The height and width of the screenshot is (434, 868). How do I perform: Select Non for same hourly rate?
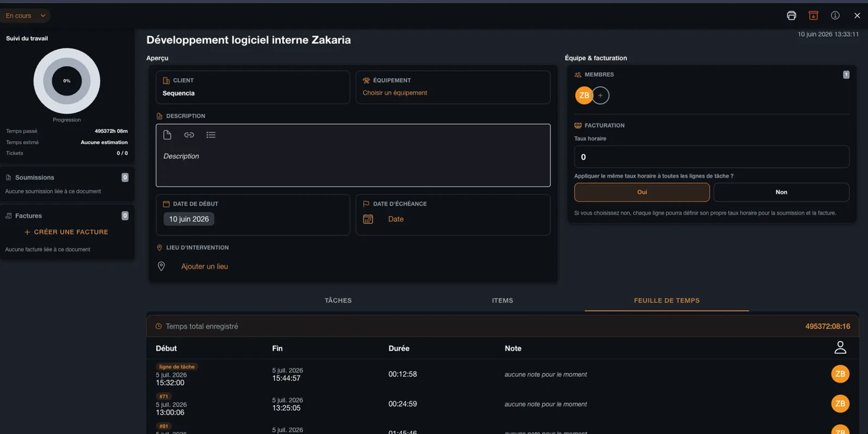tap(781, 192)
